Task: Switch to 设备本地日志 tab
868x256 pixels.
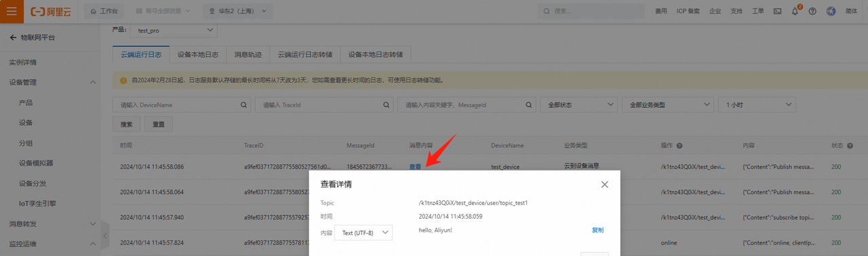Action: [197, 55]
